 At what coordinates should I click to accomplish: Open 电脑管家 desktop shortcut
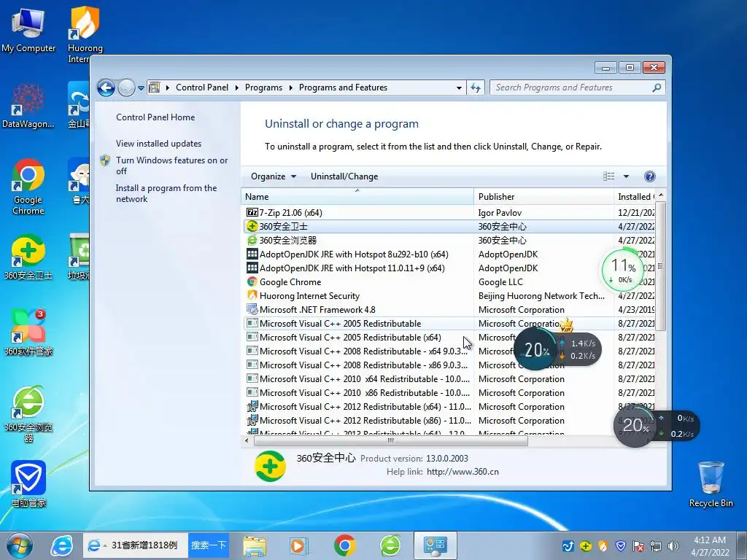pos(28,484)
